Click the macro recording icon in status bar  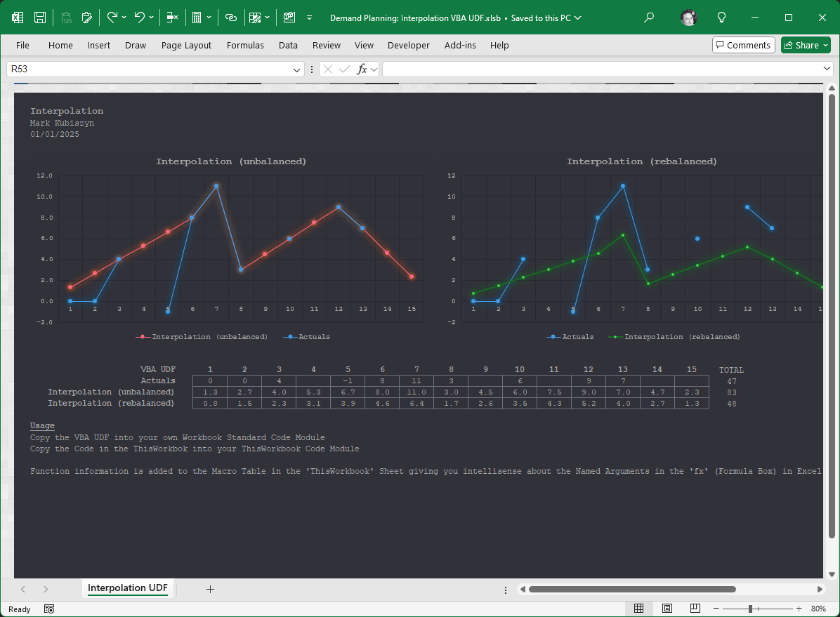tap(49, 609)
